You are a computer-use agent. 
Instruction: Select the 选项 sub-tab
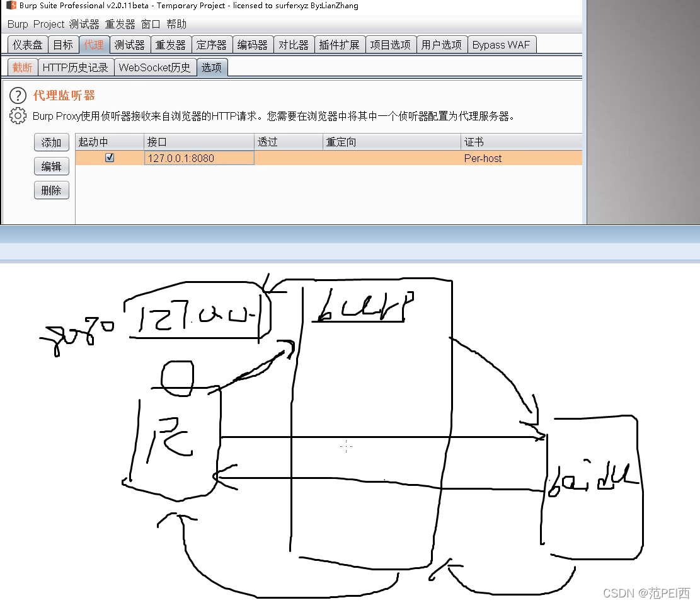pos(212,67)
